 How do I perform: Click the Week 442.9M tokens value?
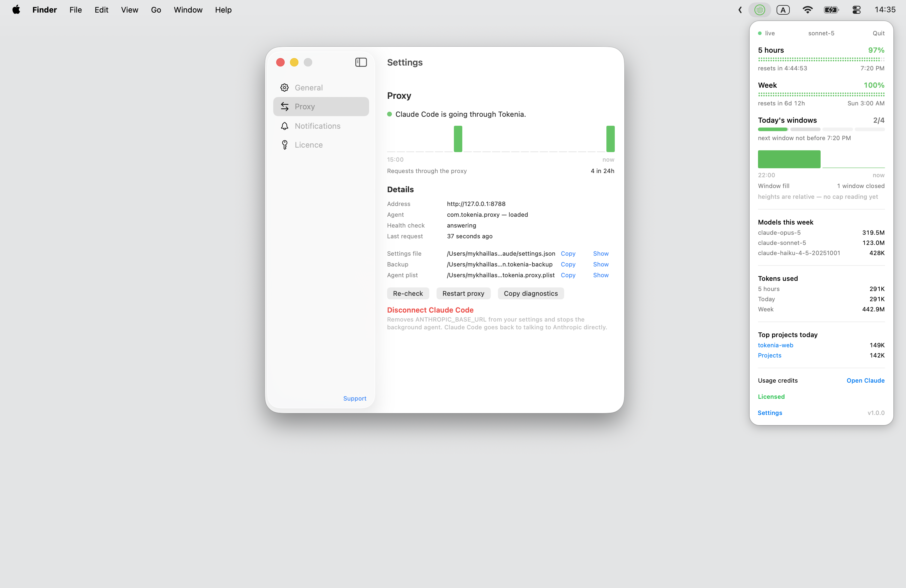873,309
